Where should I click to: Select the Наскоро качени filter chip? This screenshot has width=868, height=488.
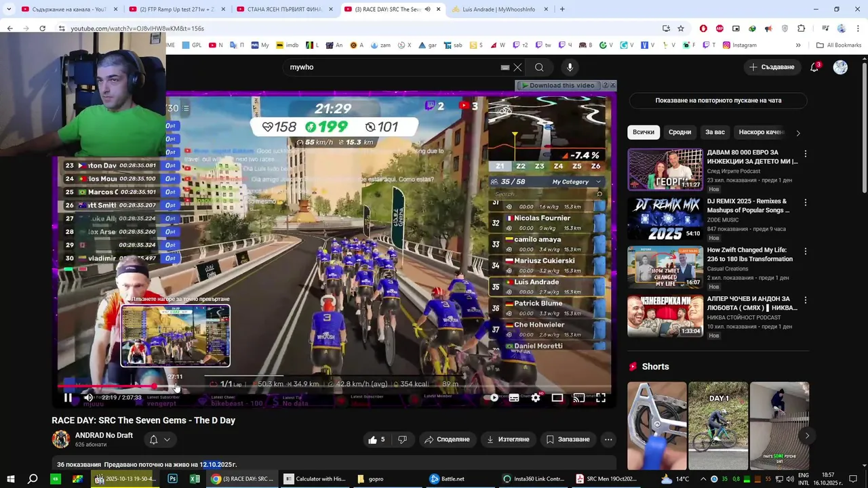[x=761, y=132]
